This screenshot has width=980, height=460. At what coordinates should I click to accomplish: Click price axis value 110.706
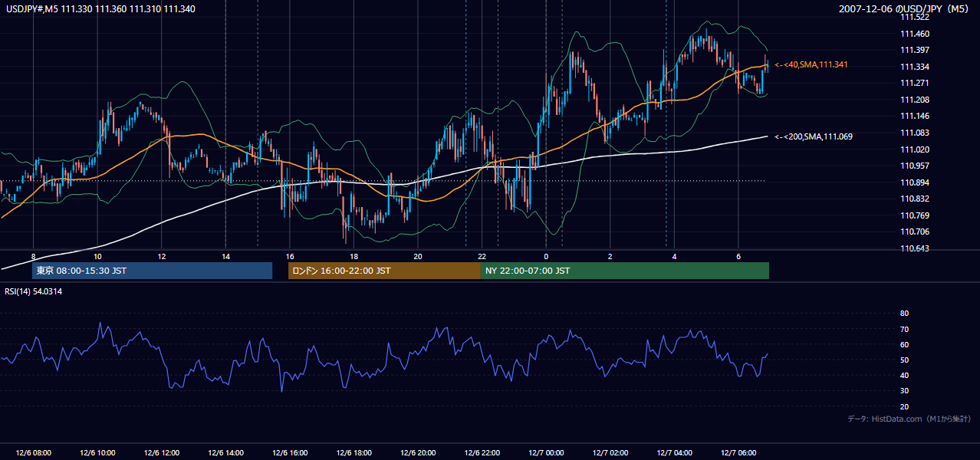coord(913,232)
